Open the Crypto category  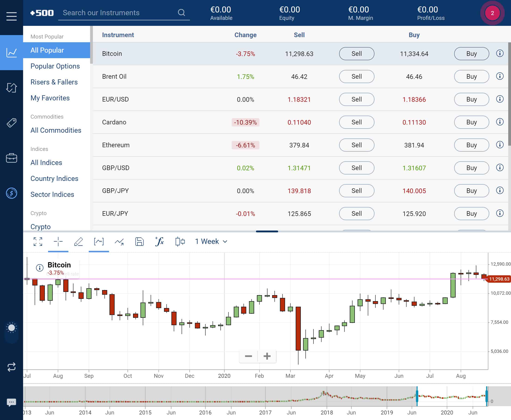(40, 227)
